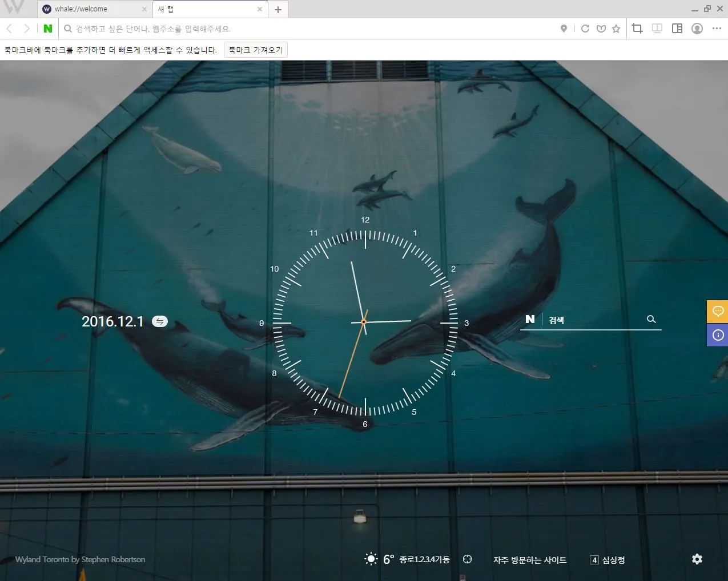Click the Whale logo at window top-left
The width and height of the screenshot is (728, 581).
tap(14, 7)
